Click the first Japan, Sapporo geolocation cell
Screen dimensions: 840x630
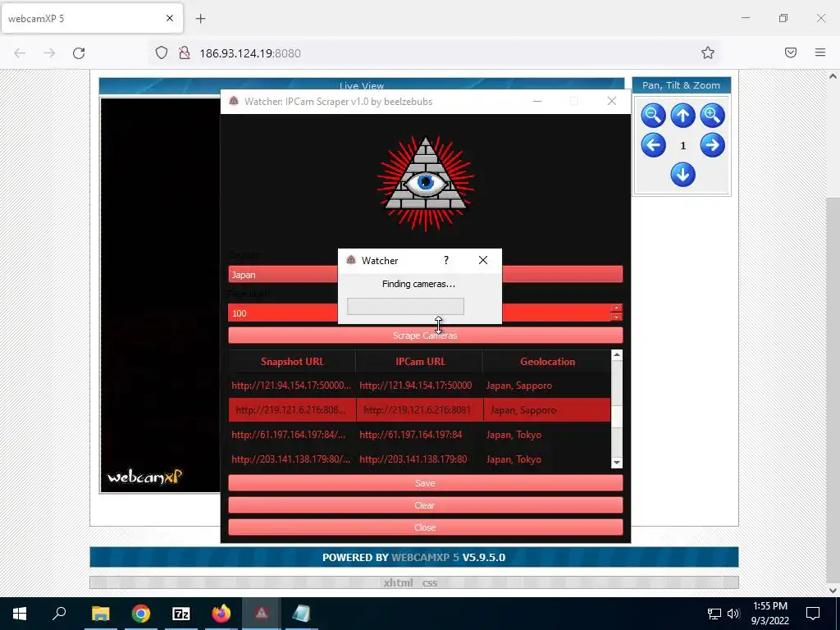pos(547,386)
